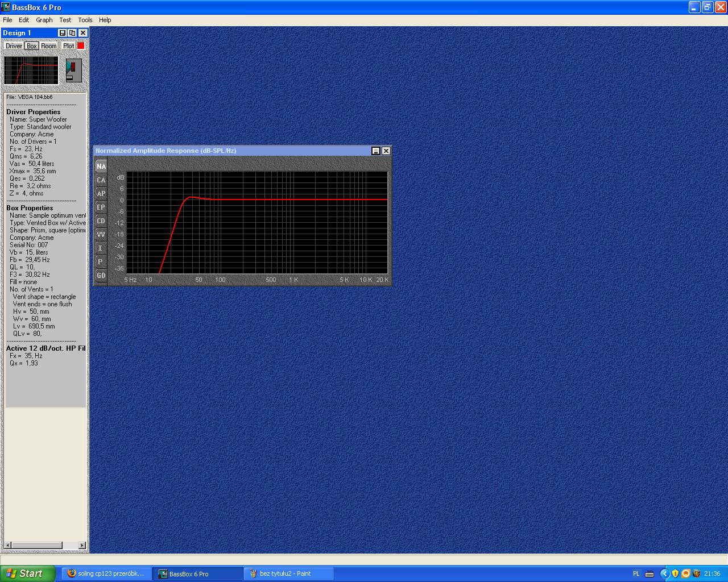Switch to the EP graph tab

pos(101,207)
